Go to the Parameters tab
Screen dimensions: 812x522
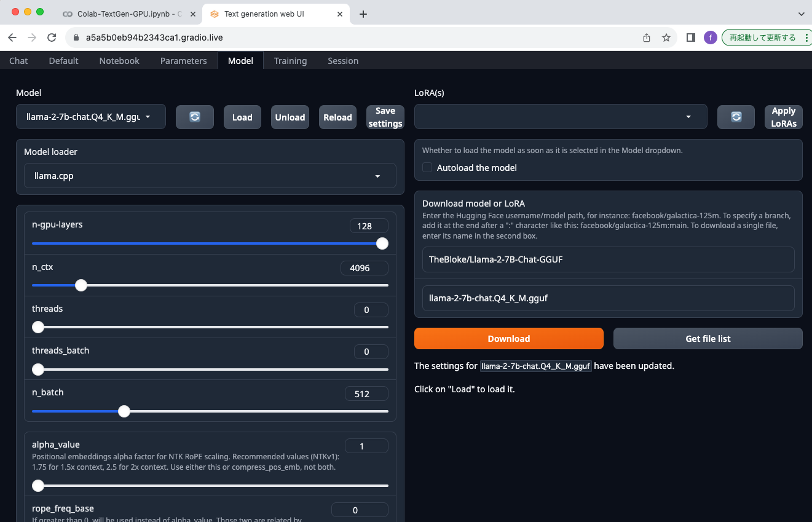tap(184, 60)
